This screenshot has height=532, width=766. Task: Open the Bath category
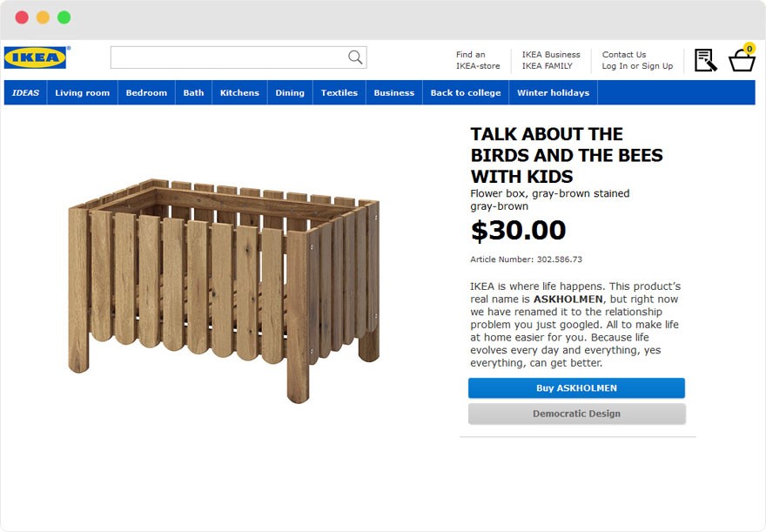(193, 93)
